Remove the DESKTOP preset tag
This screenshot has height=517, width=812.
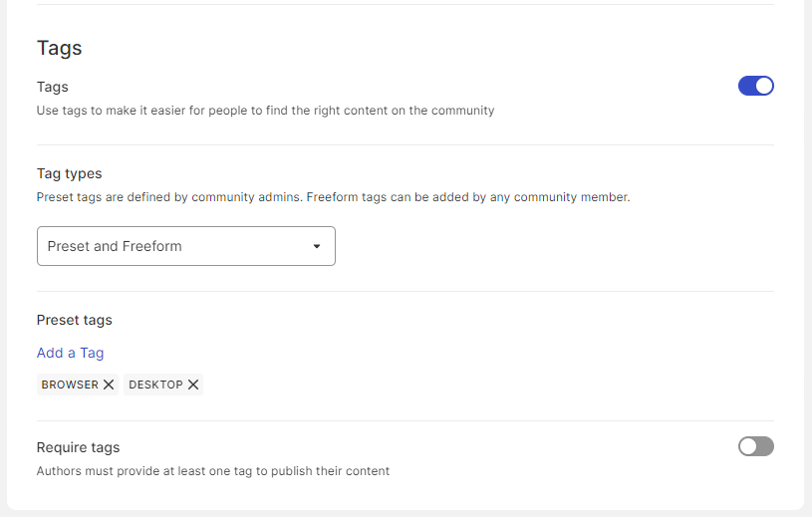pyautogui.click(x=193, y=385)
